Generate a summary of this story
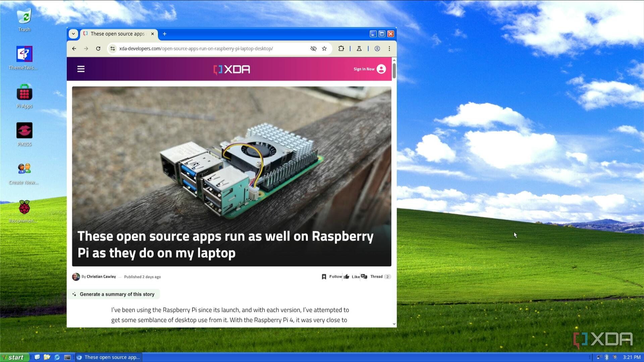This screenshot has height=362, width=644. (x=113, y=294)
